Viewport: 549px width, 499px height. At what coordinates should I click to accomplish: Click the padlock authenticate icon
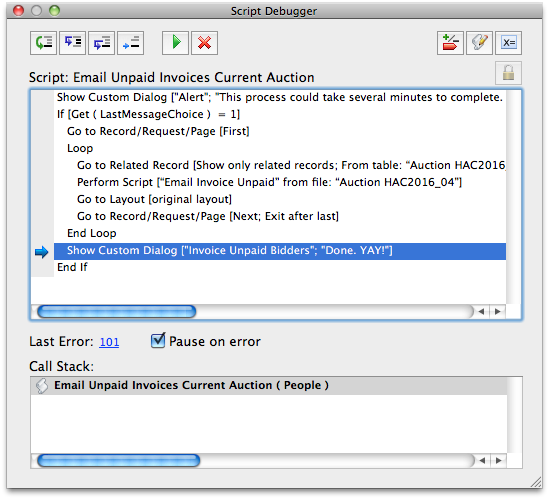pos(508,73)
